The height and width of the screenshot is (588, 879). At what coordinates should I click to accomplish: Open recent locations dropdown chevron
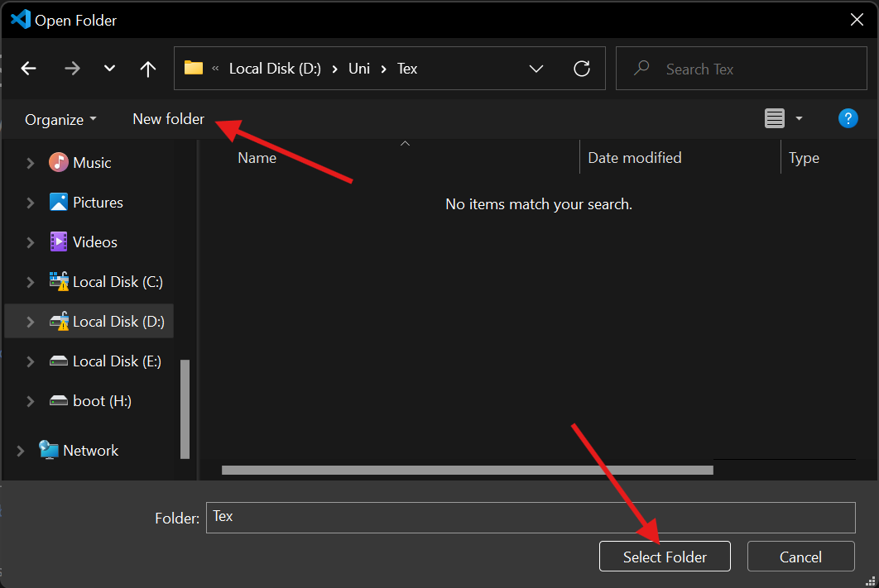[109, 69]
